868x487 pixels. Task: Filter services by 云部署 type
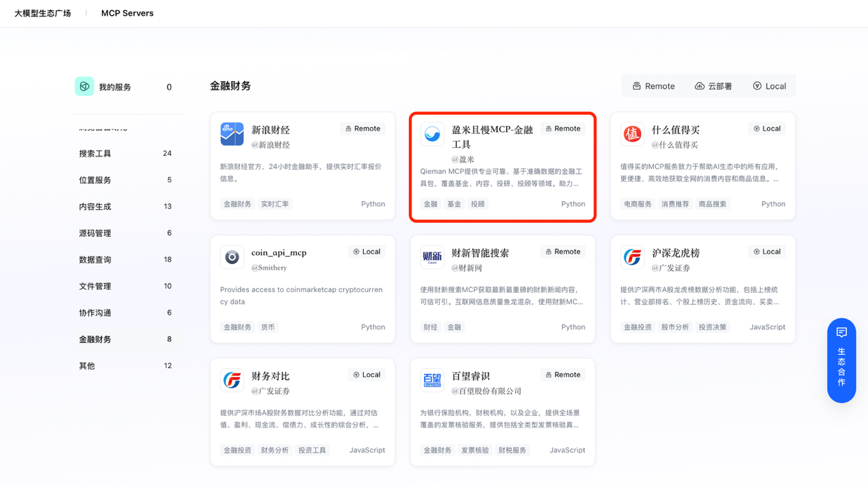pos(713,86)
